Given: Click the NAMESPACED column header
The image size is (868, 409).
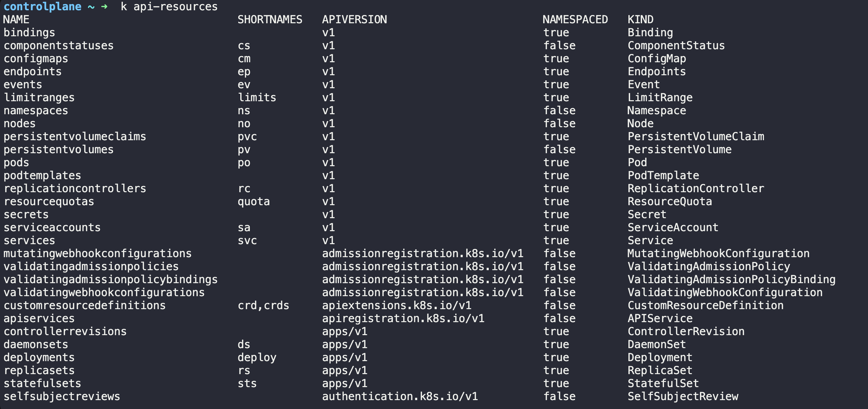Looking at the screenshot, I should click(575, 19).
